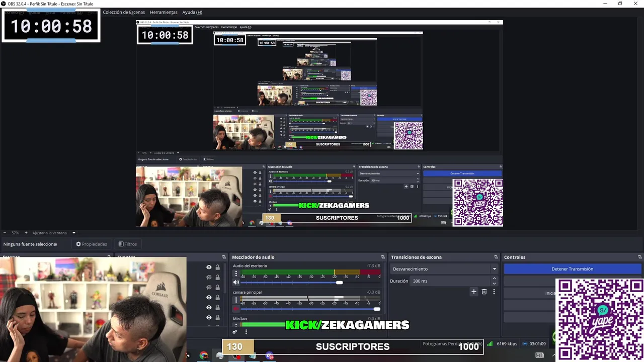Open the Colección de Escenas menu
This screenshot has width=644, height=362.
pyautogui.click(x=124, y=12)
